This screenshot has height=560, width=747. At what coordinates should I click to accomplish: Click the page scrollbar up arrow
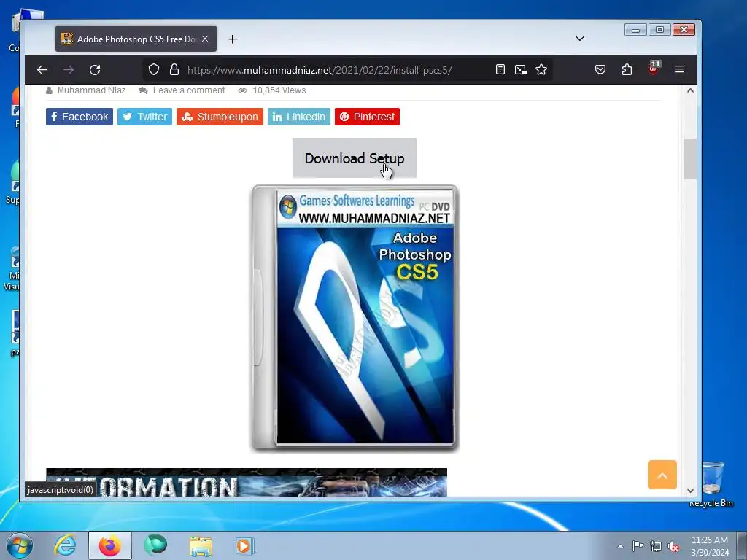coord(690,90)
